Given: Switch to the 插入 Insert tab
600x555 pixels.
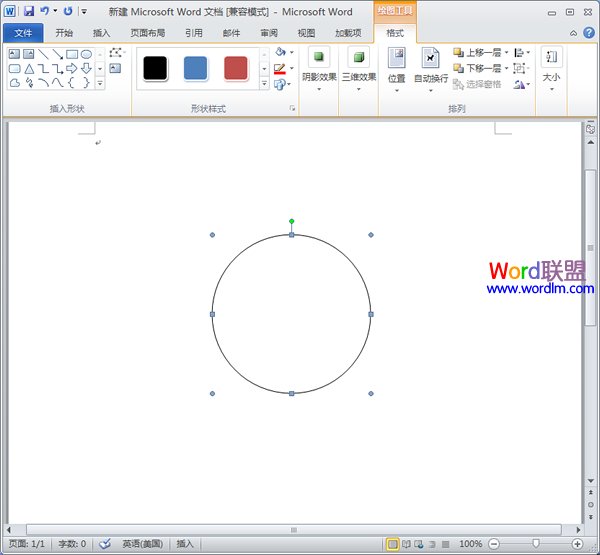Looking at the screenshot, I should [x=101, y=33].
